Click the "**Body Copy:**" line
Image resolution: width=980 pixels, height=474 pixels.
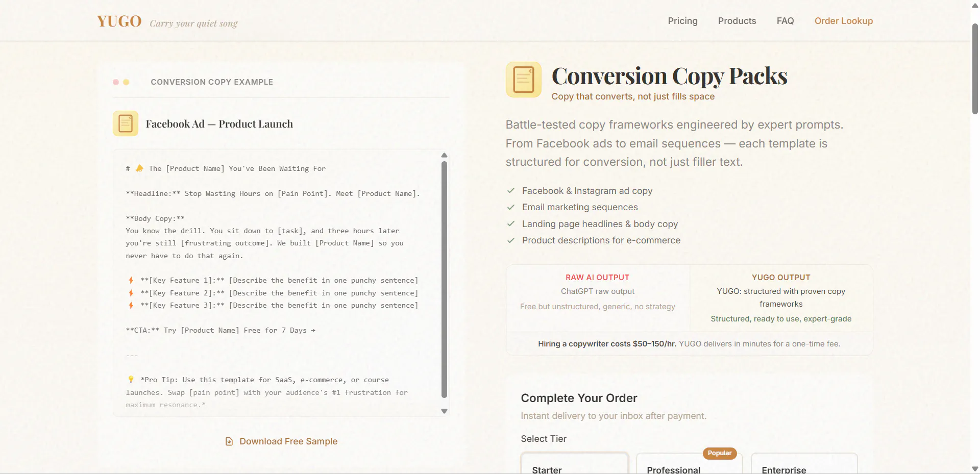click(x=155, y=218)
